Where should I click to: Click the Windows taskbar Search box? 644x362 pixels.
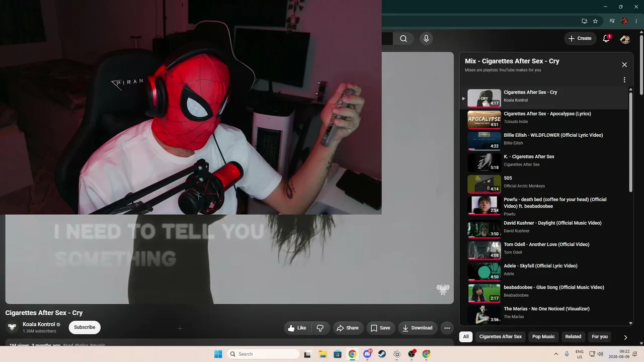point(263,354)
